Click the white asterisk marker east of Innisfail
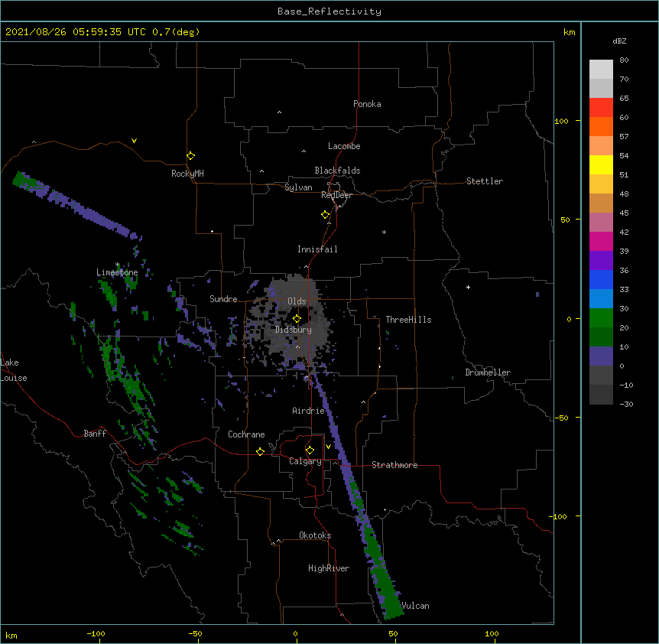This screenshot has height=644, width=659. (x=384, y=232)
